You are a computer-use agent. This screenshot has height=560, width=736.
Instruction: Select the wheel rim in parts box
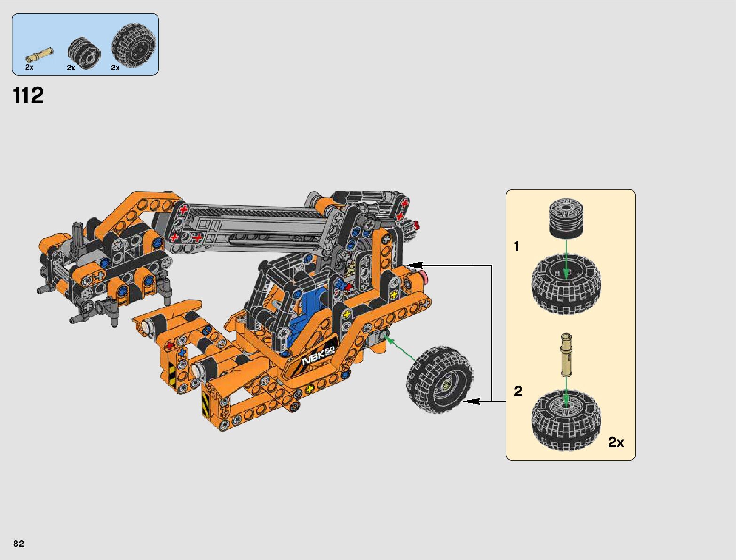[85, 53]
